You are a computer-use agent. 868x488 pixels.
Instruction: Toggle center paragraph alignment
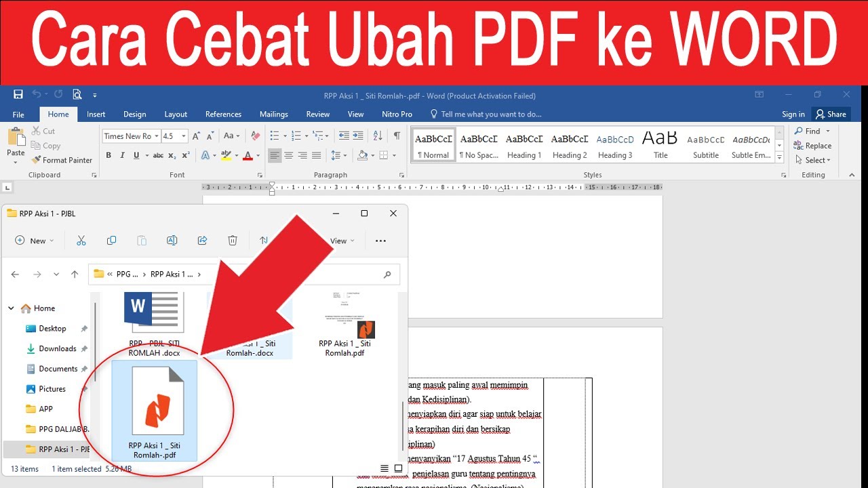(x=288, y=155)
